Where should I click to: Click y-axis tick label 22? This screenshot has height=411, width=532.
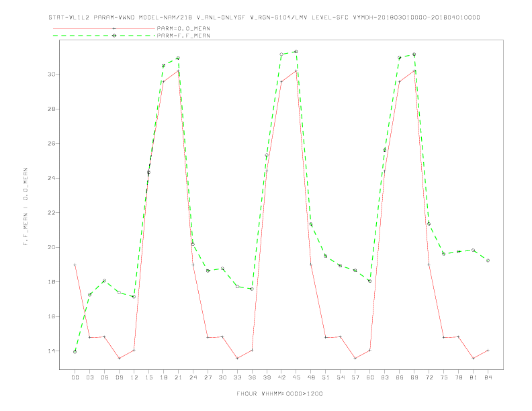click(52, 213)
